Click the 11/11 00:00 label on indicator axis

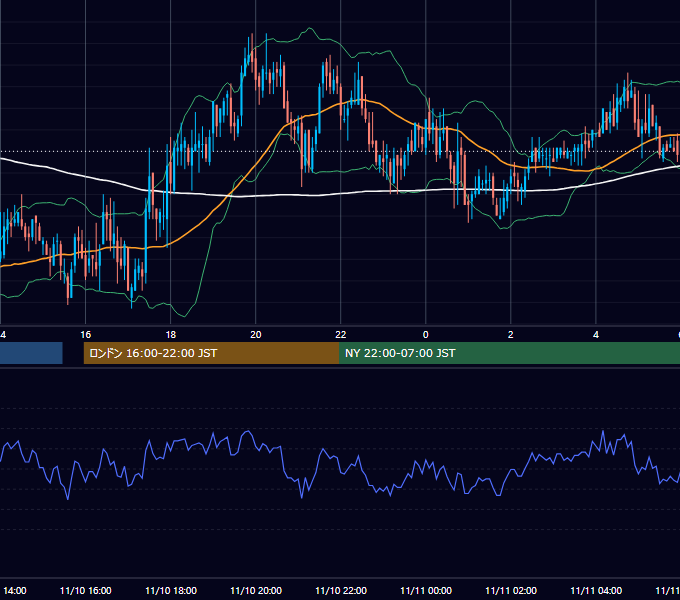(x=426, y=590)
